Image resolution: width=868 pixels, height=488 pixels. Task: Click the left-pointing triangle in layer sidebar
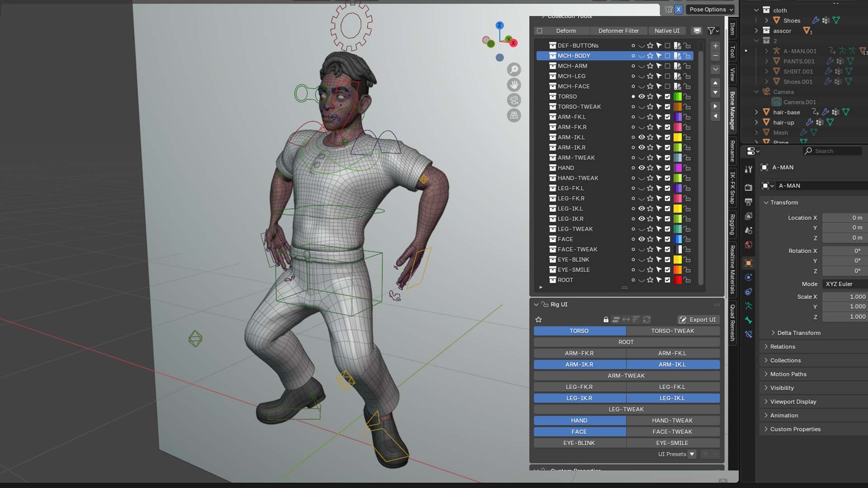pos(715,116)
